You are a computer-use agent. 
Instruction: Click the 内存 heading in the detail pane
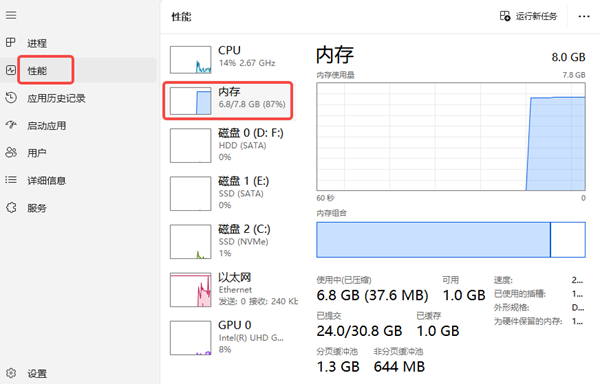coord(335,55)
